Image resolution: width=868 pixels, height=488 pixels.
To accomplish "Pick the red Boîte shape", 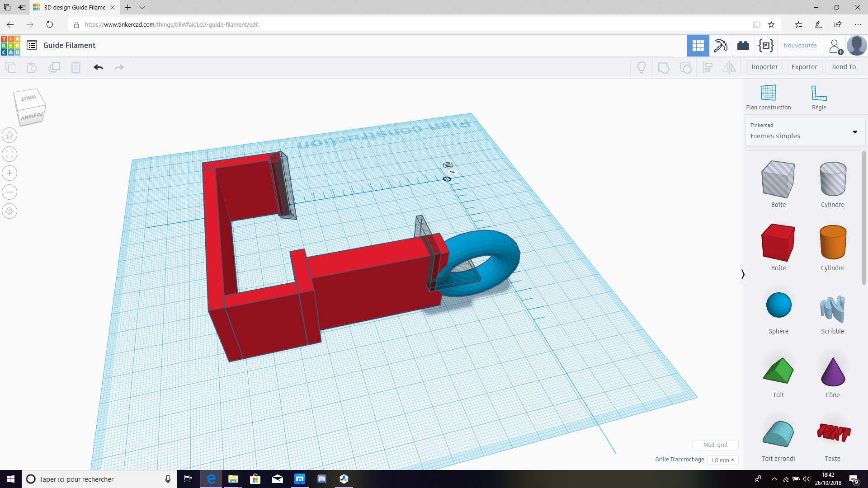I will click(x=778, y=243).
